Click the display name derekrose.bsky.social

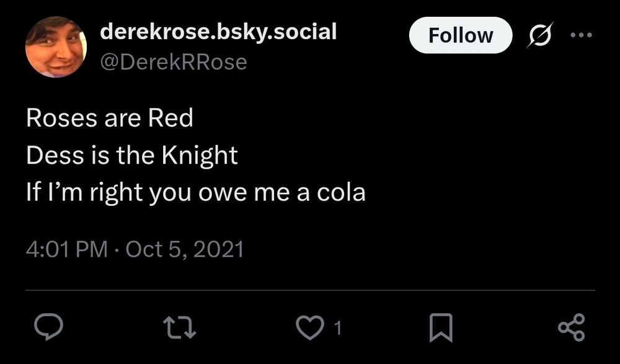[218, 31]
